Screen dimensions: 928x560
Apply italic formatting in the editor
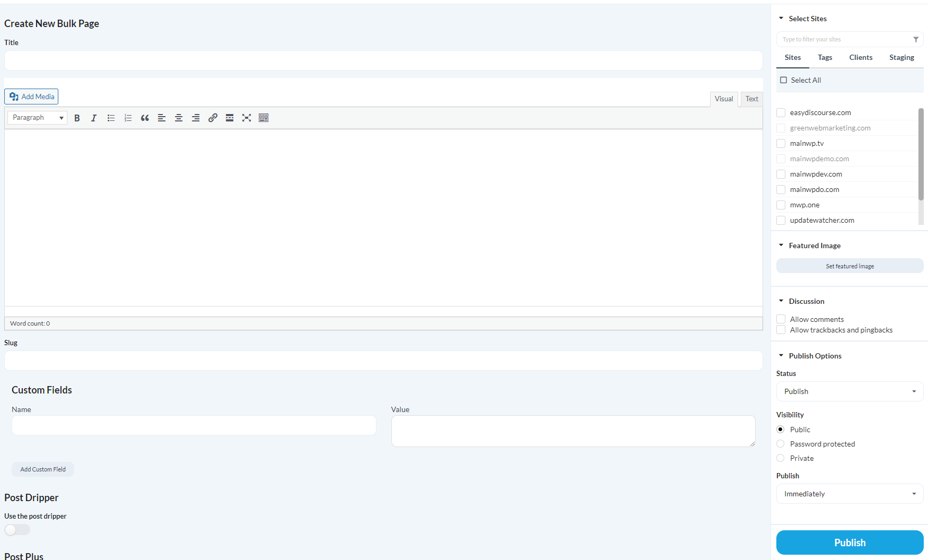click(94, 118)
